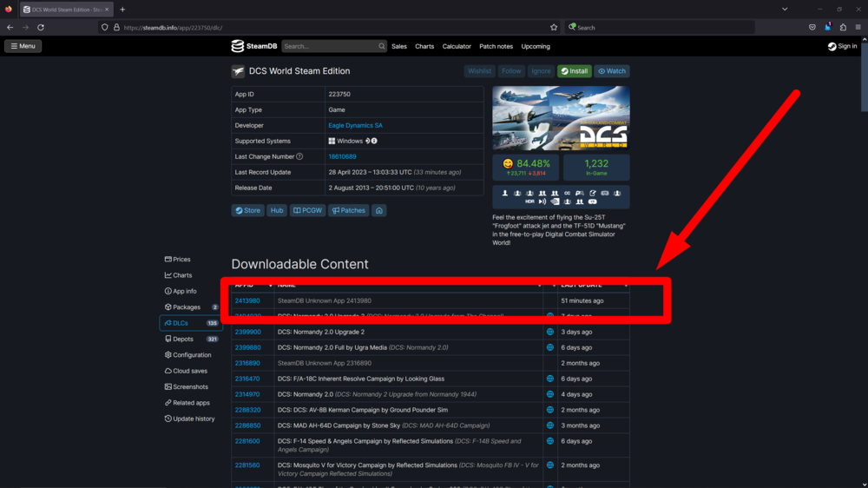Screen dimensions: 868x488
Task: Click the SteamDB logo
Action: coord(254,46)
